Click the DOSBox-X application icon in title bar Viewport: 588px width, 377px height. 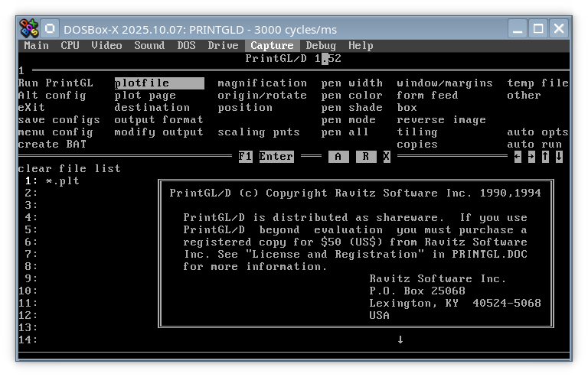[29, 29]
